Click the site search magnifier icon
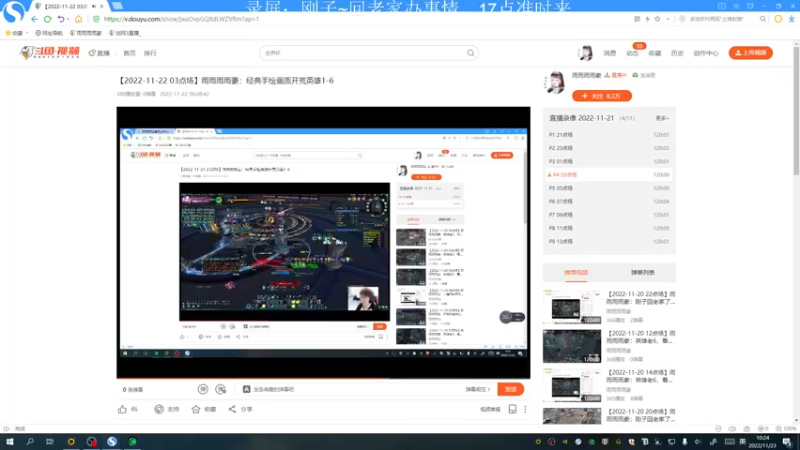This screenshot has width=800, height=450. tap(470, 53)
